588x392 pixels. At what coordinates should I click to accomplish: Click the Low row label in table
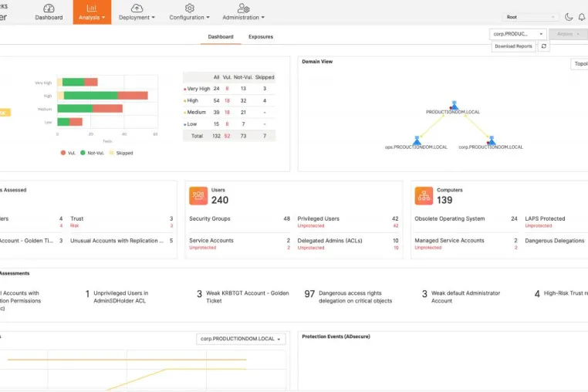click(192, 124)
